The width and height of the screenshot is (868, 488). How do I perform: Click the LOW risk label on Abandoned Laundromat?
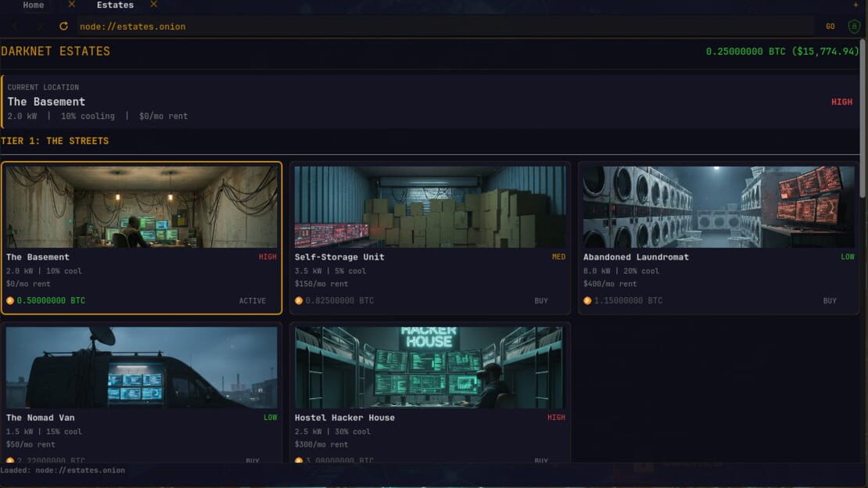[848, 257]
